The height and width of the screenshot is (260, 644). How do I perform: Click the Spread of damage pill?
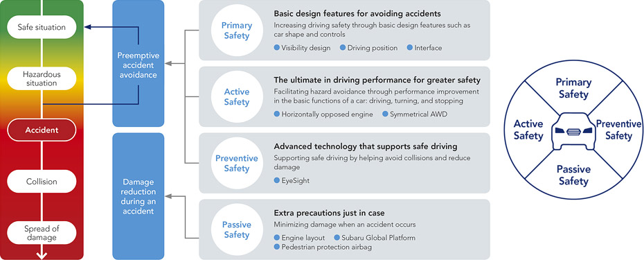pos(42,233)
